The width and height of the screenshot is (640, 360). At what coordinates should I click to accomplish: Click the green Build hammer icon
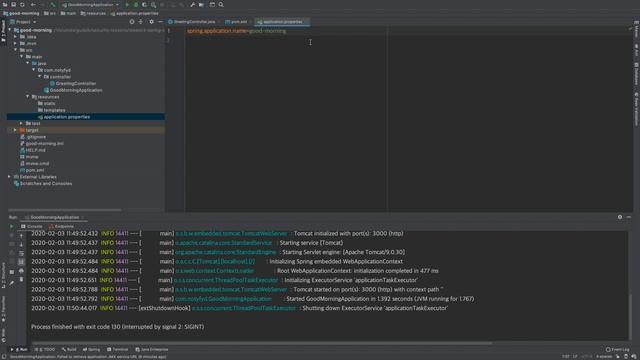point(53,4)
